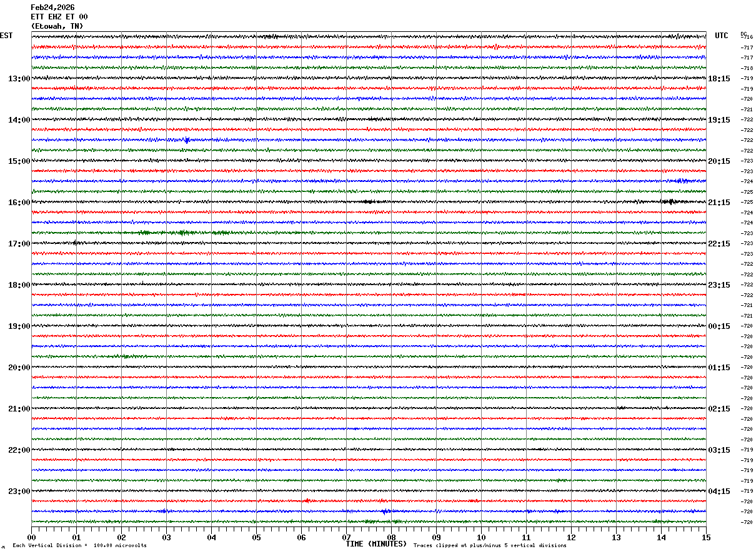The width and height of the screenshot is (756, 554).
Task: Click the '19:15' UTC time label
Action: click(719, 120)
